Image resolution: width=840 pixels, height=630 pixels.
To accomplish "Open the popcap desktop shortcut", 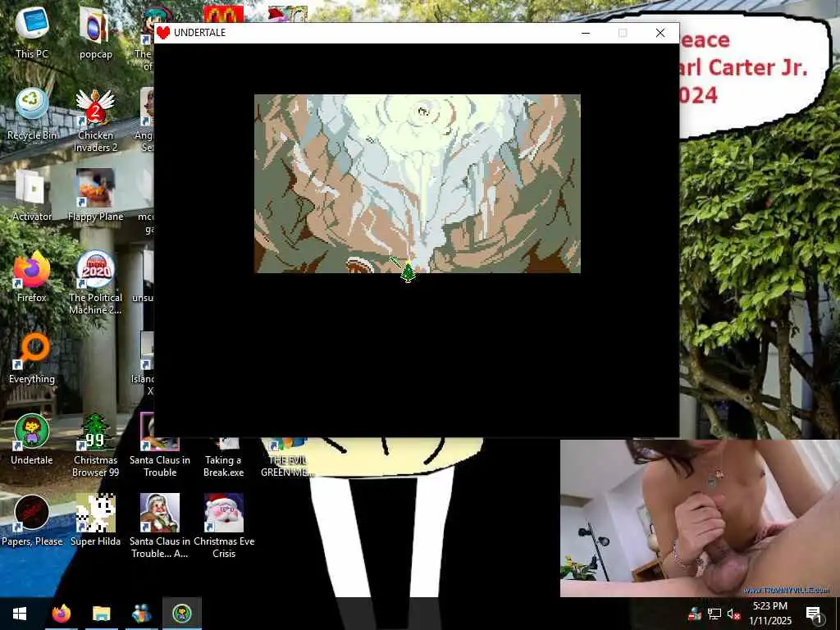I will [x=95, y=31].
